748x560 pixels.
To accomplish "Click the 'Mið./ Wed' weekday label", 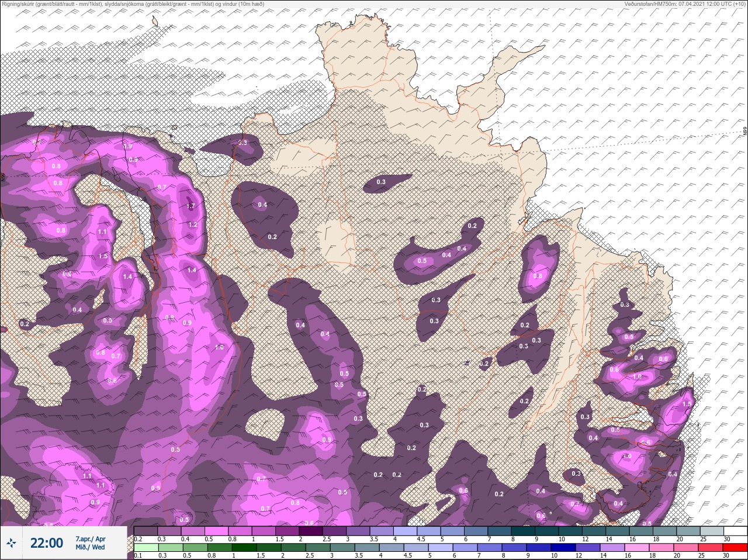I will pyautogui.click(x=91, y=547).
